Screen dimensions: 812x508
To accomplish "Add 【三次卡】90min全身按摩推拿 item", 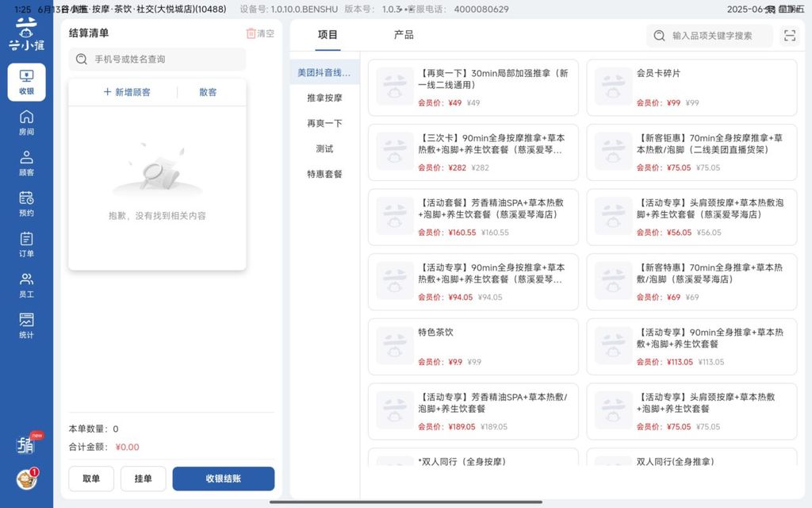I will pos(473,152).
